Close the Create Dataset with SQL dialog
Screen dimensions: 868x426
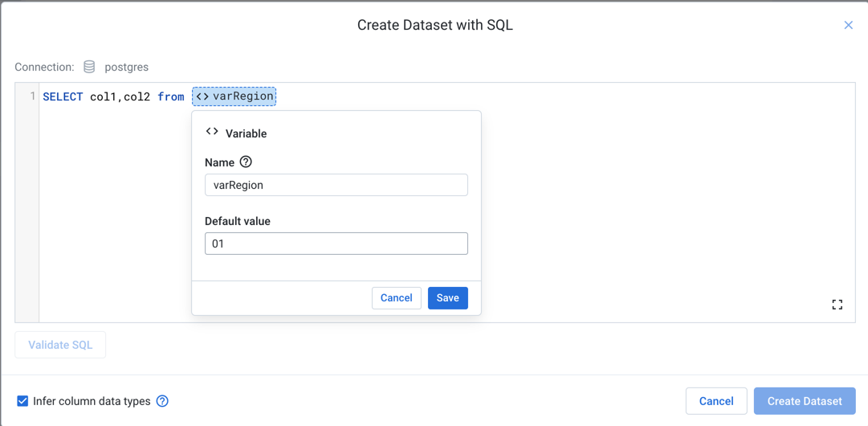[848, 25]
